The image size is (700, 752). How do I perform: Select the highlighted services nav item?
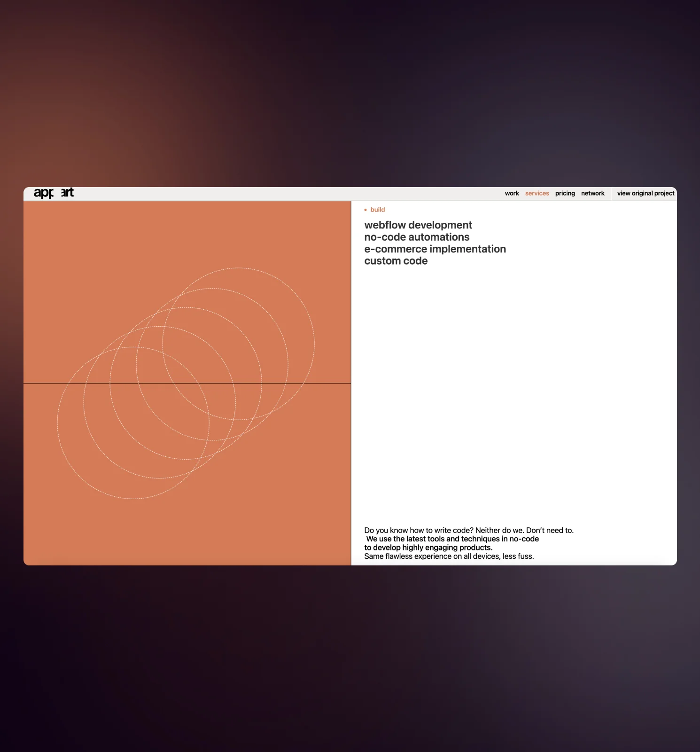pyautogui.click(x=537, y=193)
